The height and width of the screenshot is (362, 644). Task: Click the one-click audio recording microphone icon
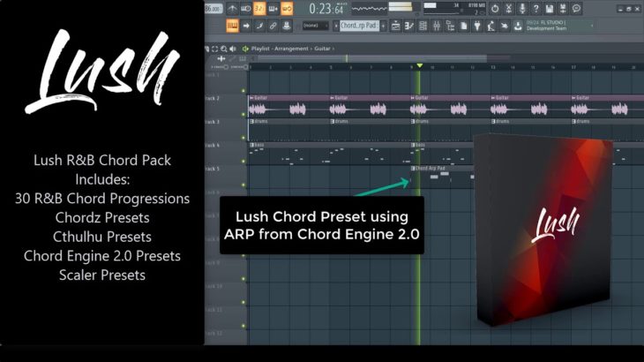pyautogui.click(x=522, y=9)
